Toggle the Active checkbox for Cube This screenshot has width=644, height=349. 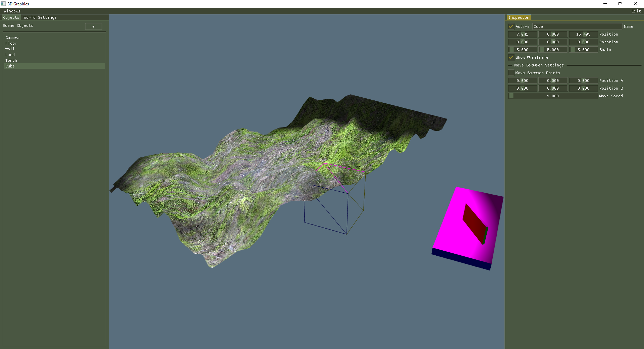pyautogui.click(x=511, y=26)
